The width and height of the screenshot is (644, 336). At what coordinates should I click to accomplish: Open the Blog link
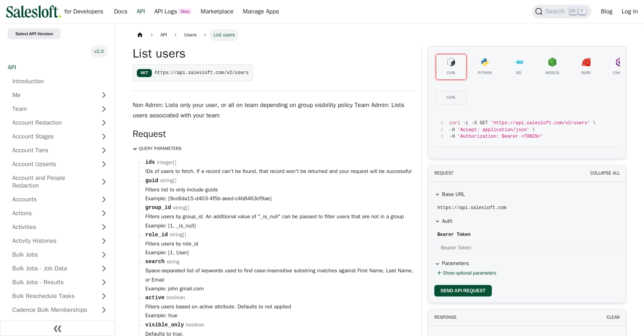click(x=606, y=12)
